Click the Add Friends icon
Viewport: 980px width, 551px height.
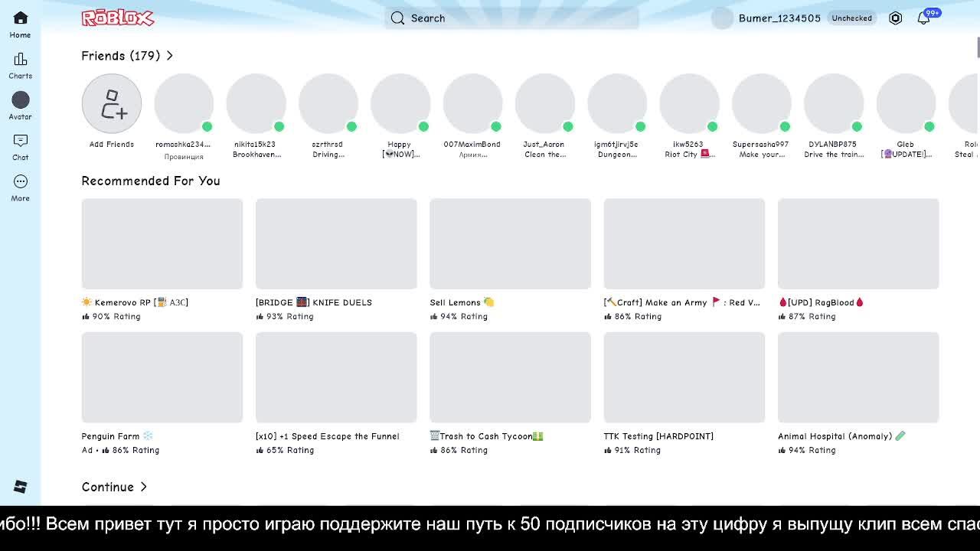(x=112, y=104)
